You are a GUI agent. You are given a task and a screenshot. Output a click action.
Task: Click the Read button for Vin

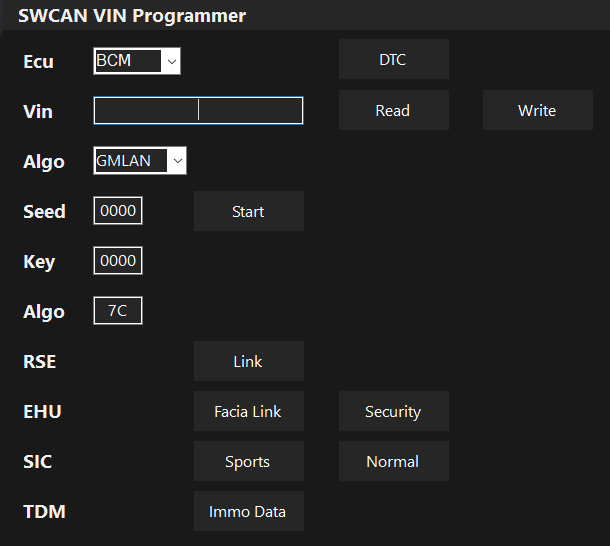pyautogui.click(x=394, y=110)
